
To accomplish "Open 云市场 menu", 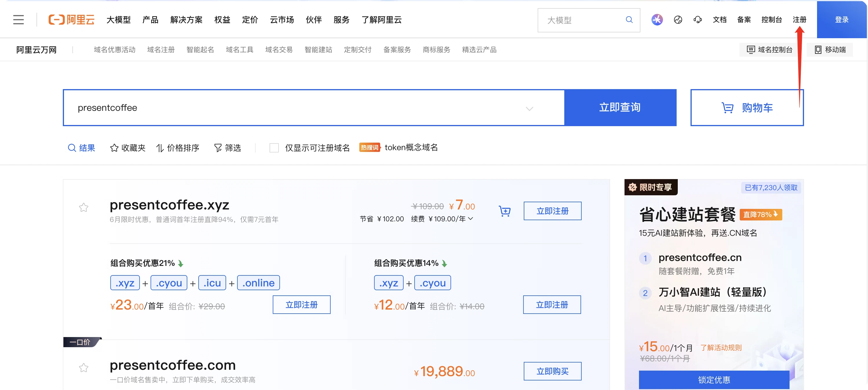I will 282,20.
